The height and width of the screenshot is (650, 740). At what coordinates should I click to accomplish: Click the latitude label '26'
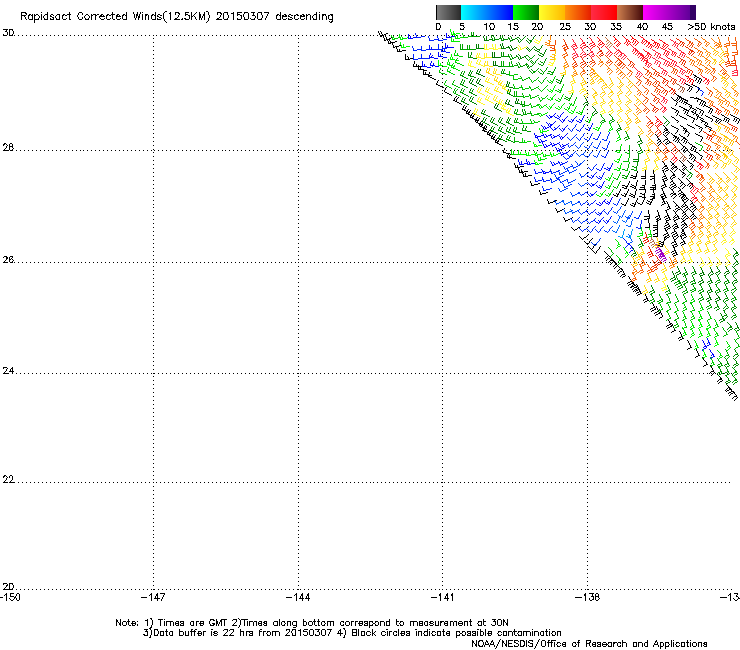click(x=8, y=260)
